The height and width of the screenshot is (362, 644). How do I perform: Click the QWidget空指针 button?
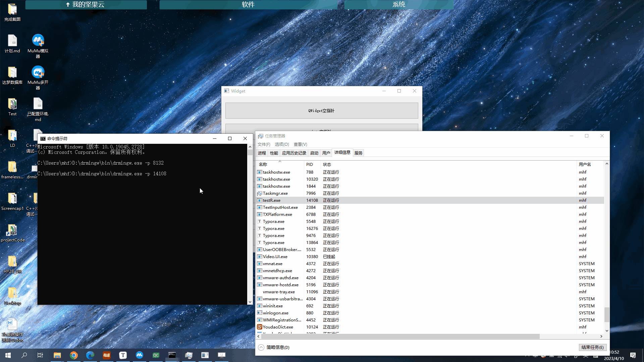tap(321, 111)
